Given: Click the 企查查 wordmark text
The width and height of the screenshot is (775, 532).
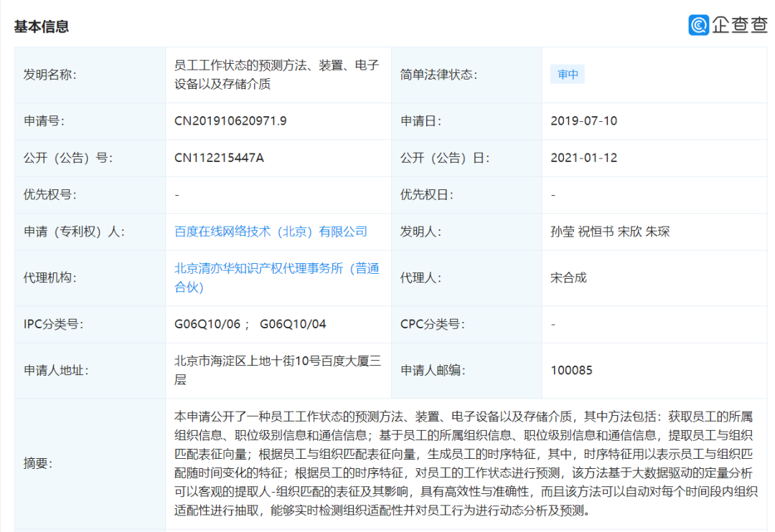Looking at the screenshot, I should (739, 24).
